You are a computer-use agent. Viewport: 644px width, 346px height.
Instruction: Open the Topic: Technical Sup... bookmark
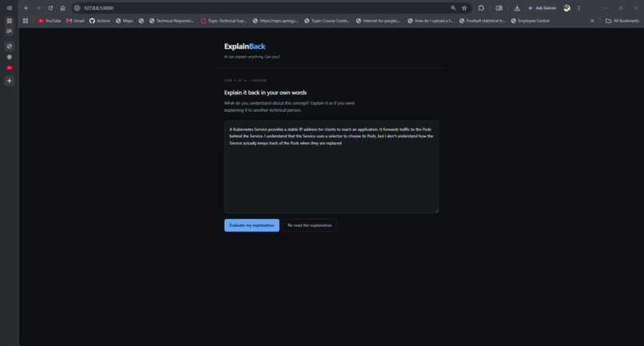pos(224,21)
